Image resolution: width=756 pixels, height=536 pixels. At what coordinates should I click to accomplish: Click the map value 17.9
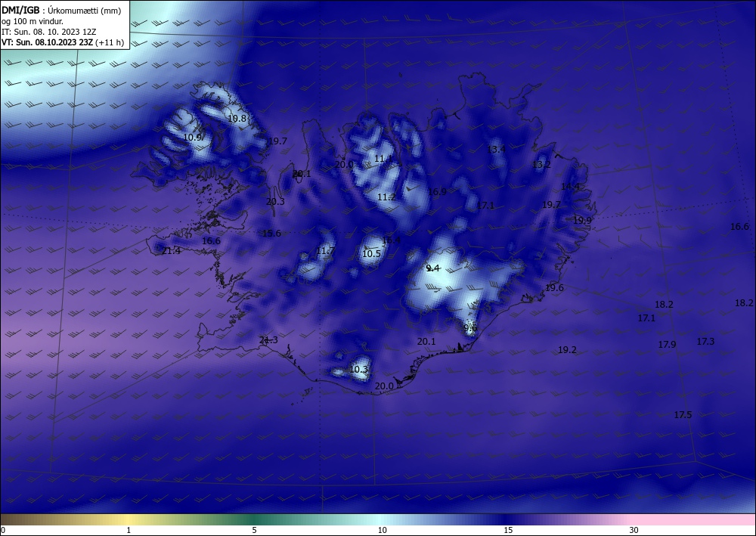[667, 345]
